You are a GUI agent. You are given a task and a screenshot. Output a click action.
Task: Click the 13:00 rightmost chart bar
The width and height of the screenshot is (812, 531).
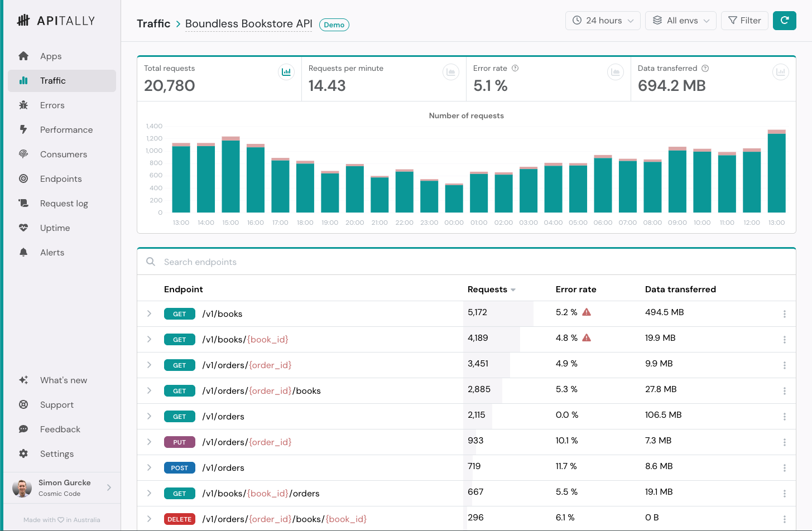(x=776, y=171)
